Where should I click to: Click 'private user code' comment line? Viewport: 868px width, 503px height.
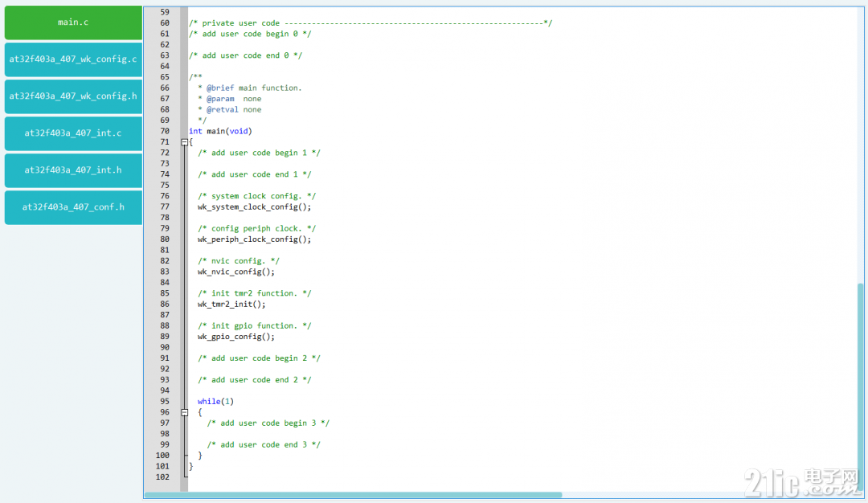(x=371, y=23)
